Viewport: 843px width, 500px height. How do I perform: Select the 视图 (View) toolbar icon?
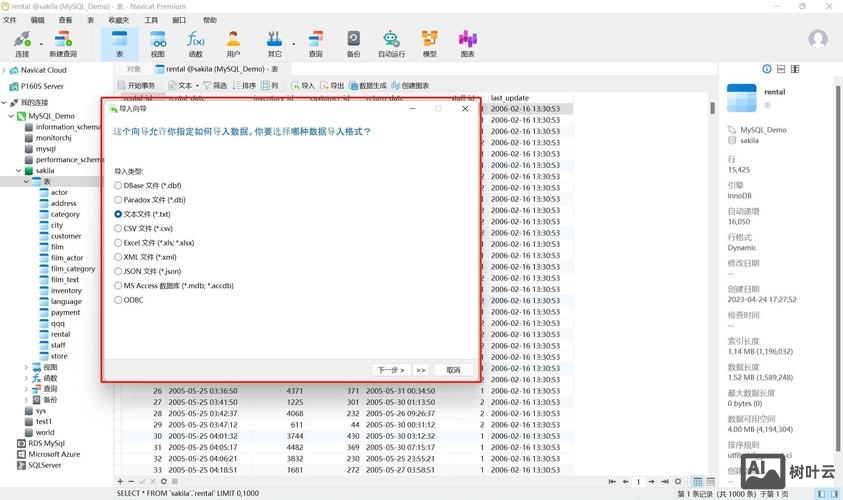tap(157, 42)
